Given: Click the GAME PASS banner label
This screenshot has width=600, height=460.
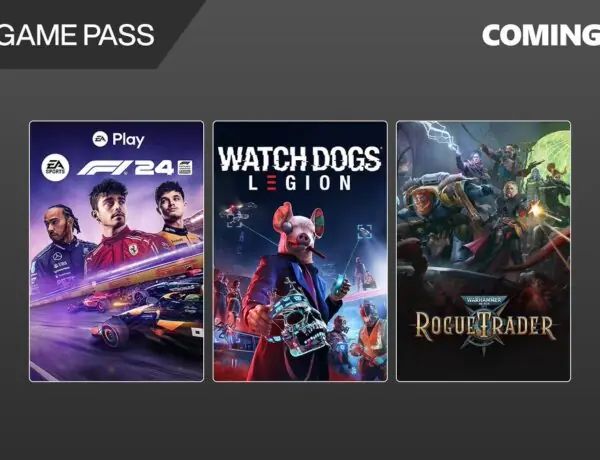Looking at the screenshot, I should coord(77,35).
